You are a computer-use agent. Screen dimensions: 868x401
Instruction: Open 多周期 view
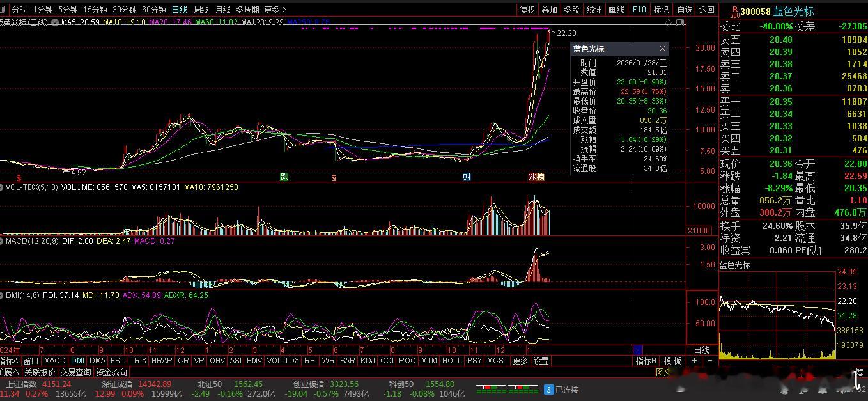[247, 10]
